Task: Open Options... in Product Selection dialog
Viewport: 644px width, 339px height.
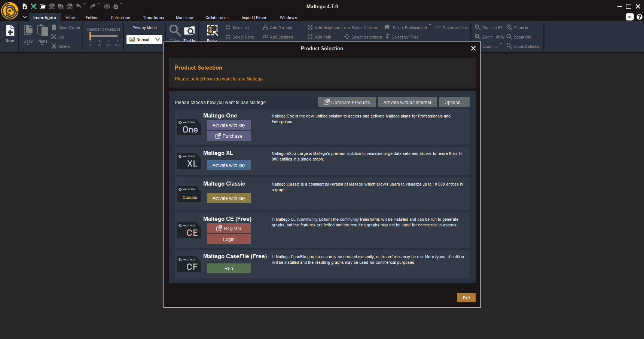Action: point(454,102)
